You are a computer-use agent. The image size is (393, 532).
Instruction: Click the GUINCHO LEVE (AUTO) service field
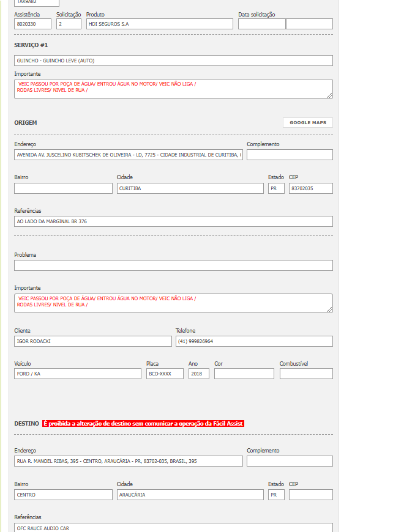[x=174, y=61]
